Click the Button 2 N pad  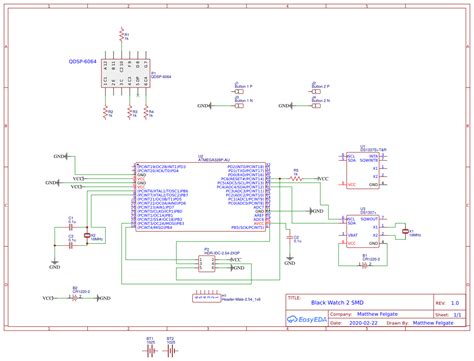point(316,106)
